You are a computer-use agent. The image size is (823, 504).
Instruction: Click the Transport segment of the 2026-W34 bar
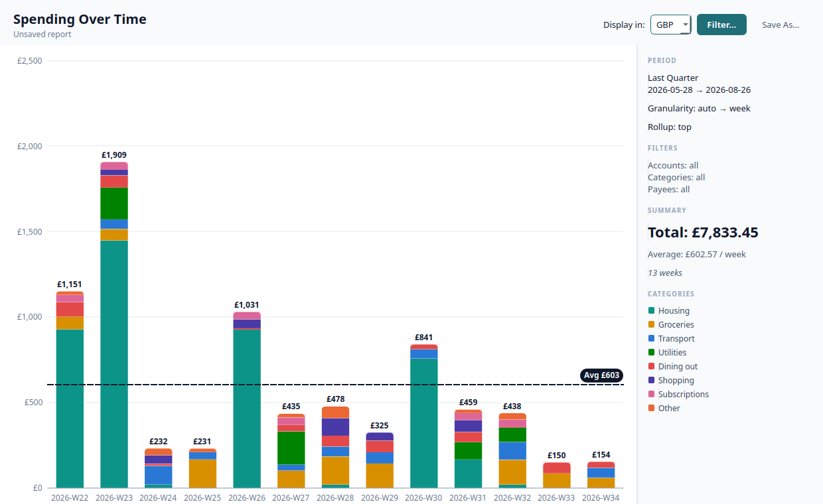pos(601,473)
